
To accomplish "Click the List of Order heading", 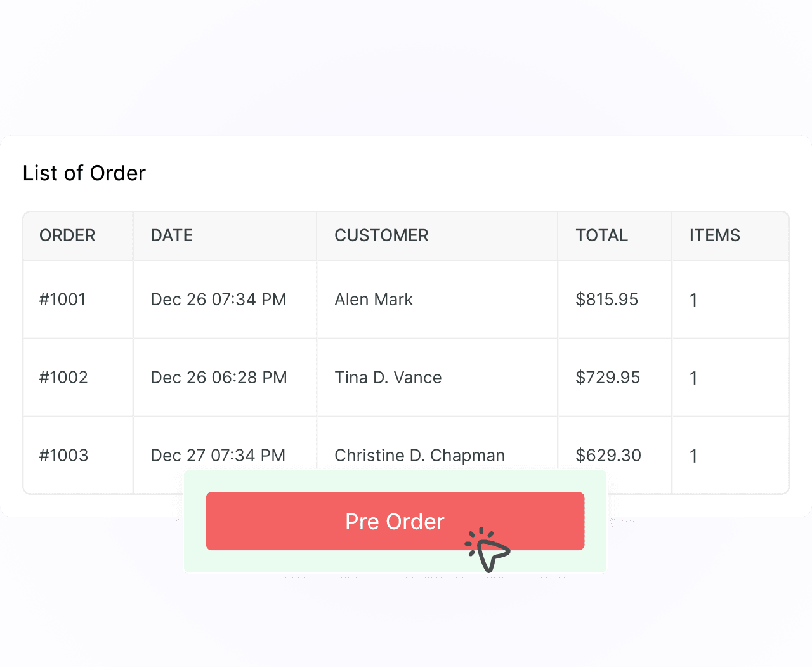I will pos(84,173).
